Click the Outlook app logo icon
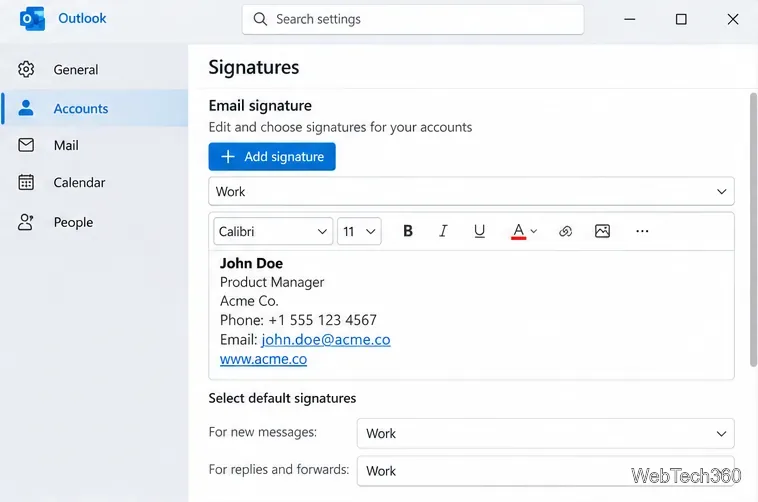 pyautogui.click(x=32, y=19)
